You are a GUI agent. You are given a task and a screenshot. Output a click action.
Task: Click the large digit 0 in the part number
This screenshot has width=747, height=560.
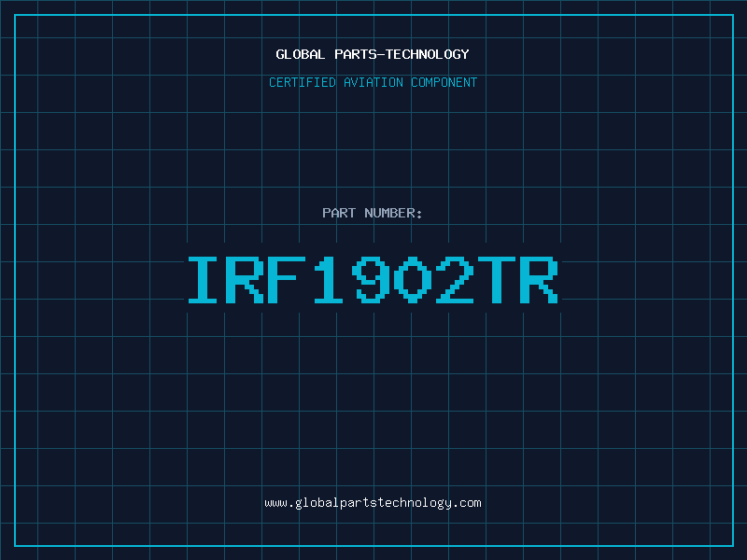click(x=412, y=280)
